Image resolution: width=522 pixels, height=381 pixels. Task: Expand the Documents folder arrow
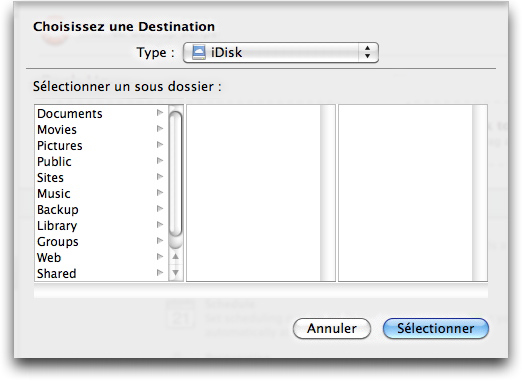coord(160,113)
